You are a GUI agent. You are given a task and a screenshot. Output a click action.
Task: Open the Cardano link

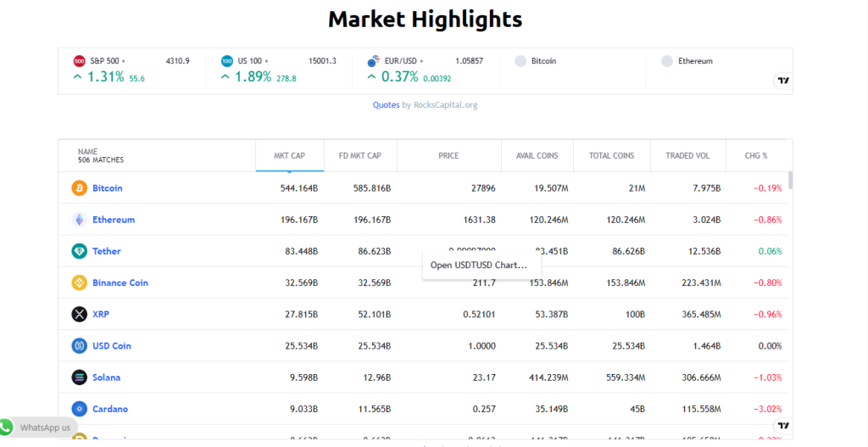click(x=110, y=409)
